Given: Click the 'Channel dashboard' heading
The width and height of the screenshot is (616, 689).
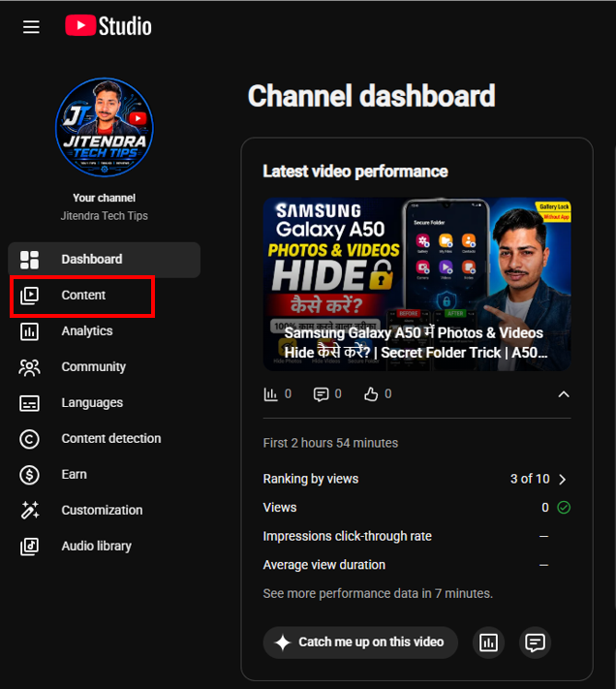Looking at the screenshot, I should point(372,96).
